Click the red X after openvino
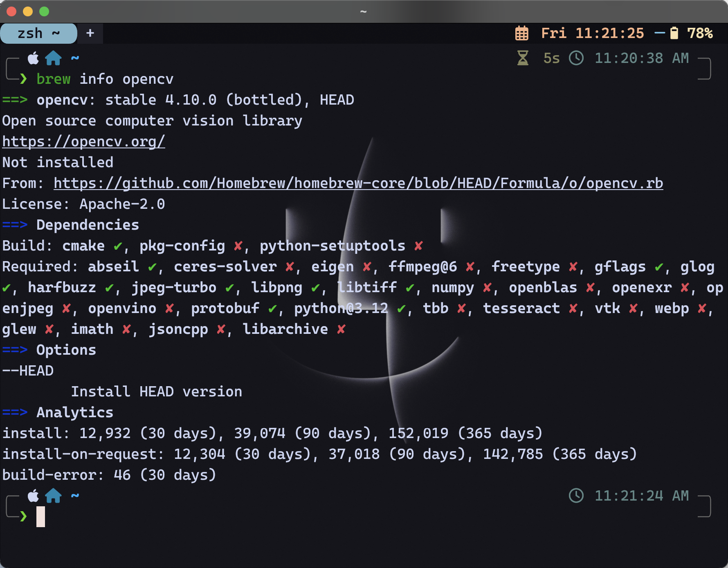Screen dimensions: 728x568 tap(169, 309)
